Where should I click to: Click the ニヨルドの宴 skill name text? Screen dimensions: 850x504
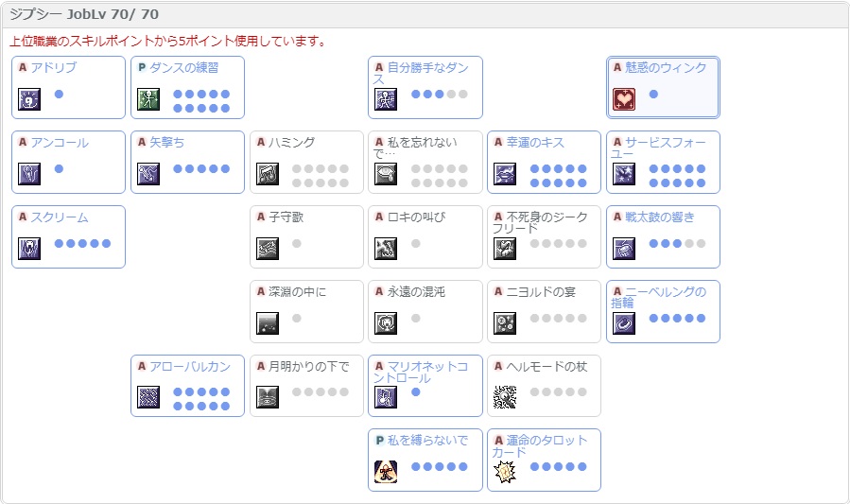point(541,292)
